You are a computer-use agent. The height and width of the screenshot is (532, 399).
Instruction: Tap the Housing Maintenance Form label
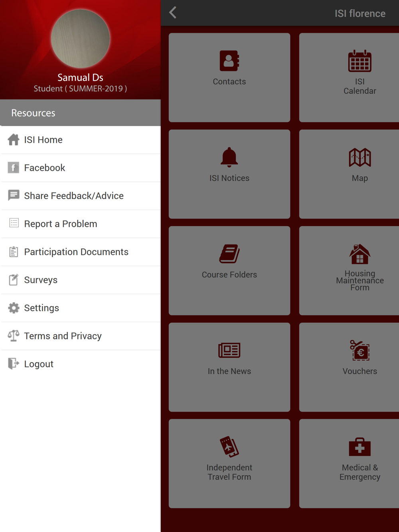[x=359, y=280]
